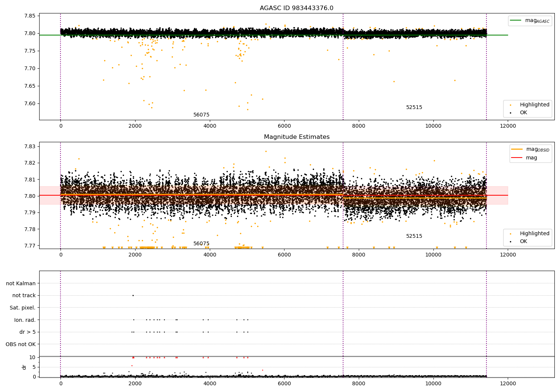The width and height of the screenshot is (560, 392).
Task: Click the "7.77" y-axis tick in the middle plot
Action: click(30, 246)
